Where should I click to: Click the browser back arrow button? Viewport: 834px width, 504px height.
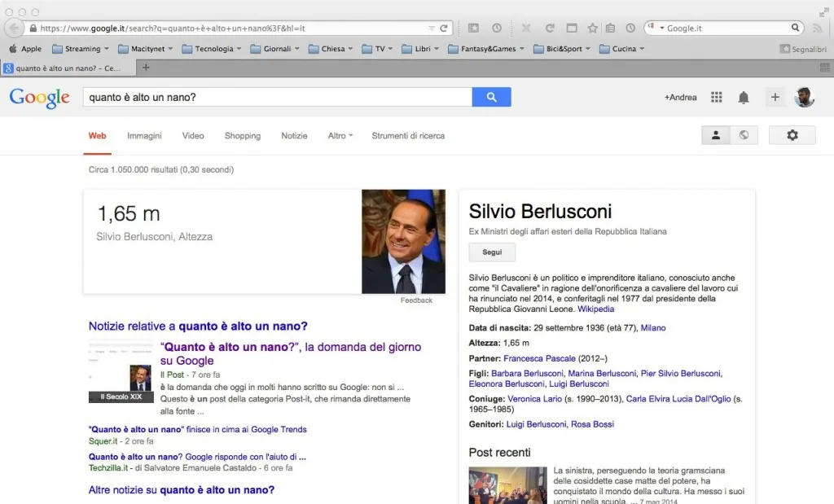[x=14, y=28]
